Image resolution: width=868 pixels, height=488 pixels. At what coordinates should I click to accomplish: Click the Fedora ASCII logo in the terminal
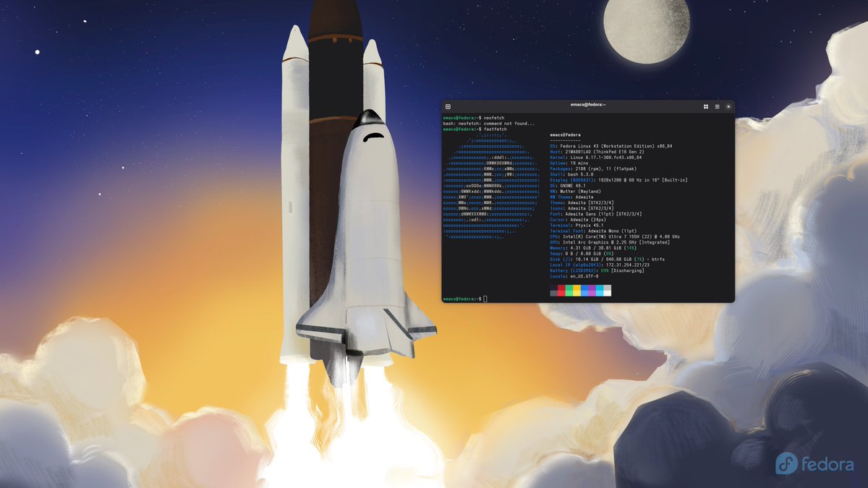point(492,186)
